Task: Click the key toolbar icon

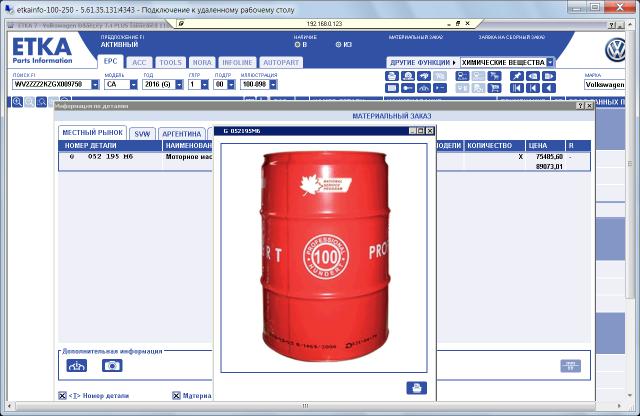Action: 408,88
